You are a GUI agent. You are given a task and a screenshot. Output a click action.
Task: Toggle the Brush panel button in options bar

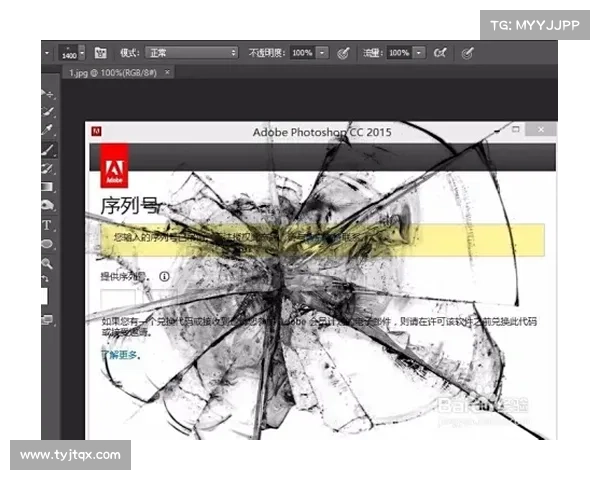[x=100, y=52]
